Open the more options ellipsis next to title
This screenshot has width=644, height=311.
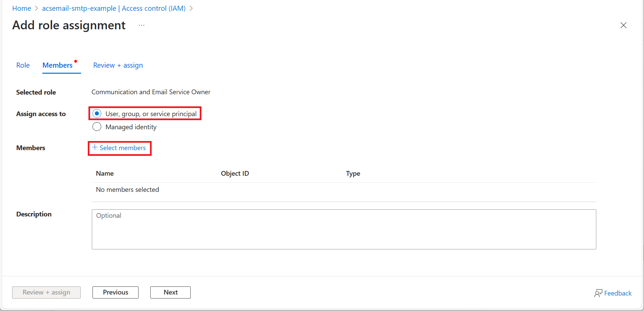[x=141, y=25]
